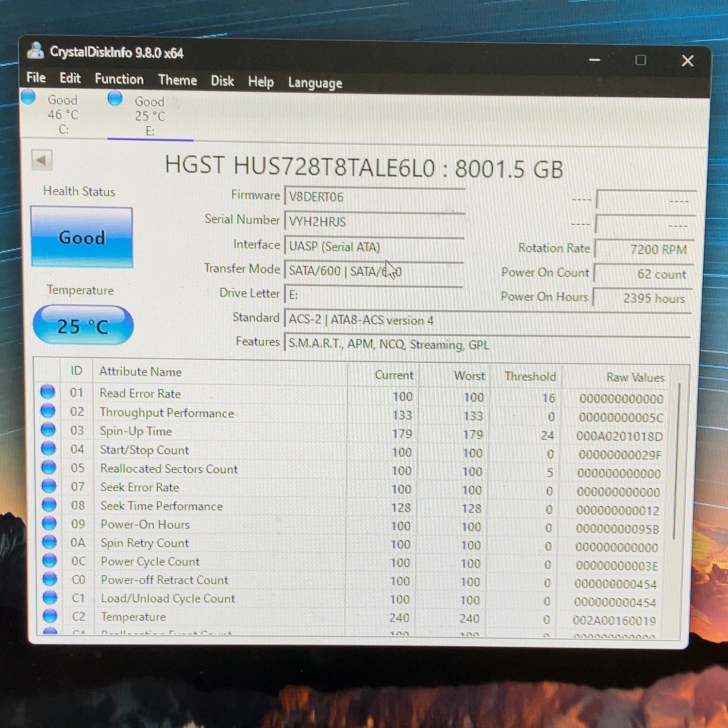Click the Power On Count field

point(643,274)
